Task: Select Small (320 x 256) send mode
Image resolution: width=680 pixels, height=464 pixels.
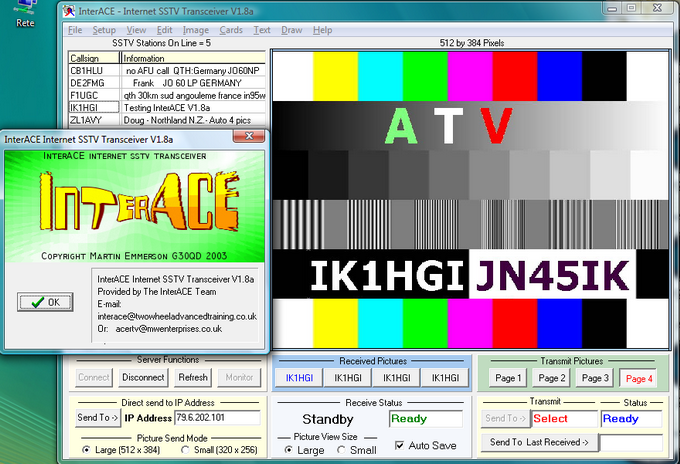Action: tap(219, 450)
